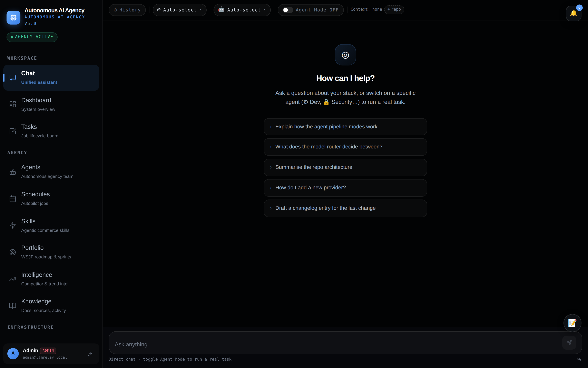Select 'What does the model router decide between?'
Screen dimensions: 588x368
coord(345,147)
